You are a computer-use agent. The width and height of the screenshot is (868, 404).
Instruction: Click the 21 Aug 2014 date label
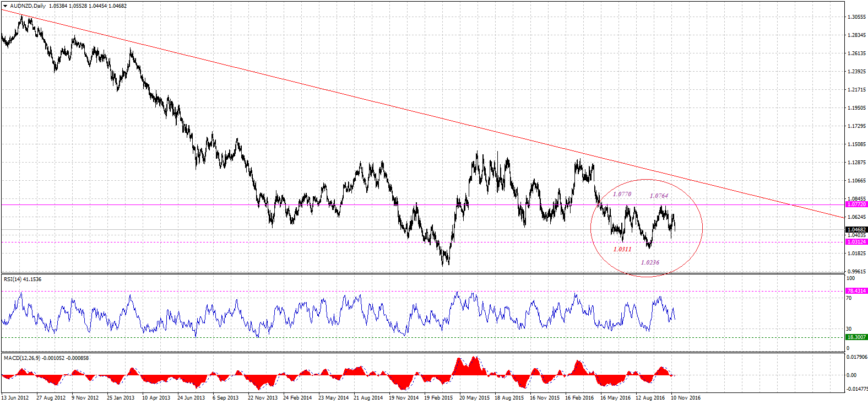click(x=368, y=398)
